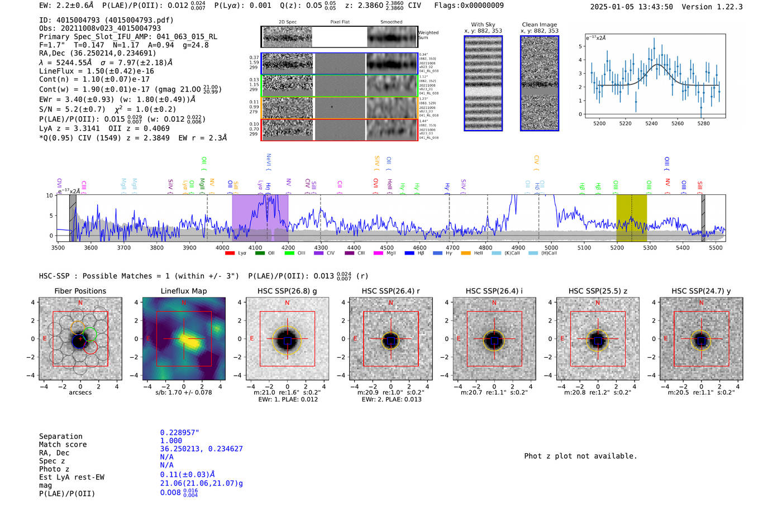Open the Fiber Positions image
782x532 pixels.
[x=80, y=339]
